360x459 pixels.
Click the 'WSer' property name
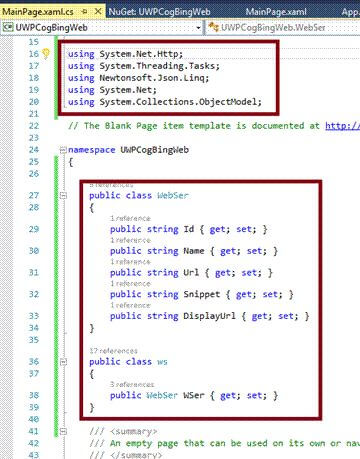click(x=194, y=396)
